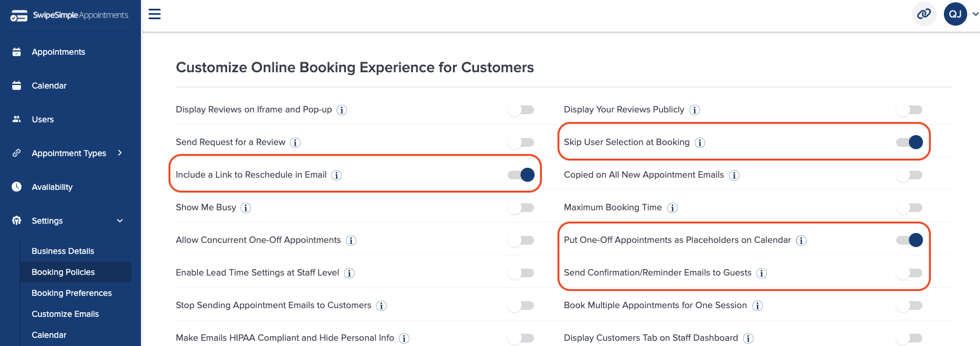
Task: Click info icon for Allow Concurrent One-Off Appointments
Action: pos(351,241)
